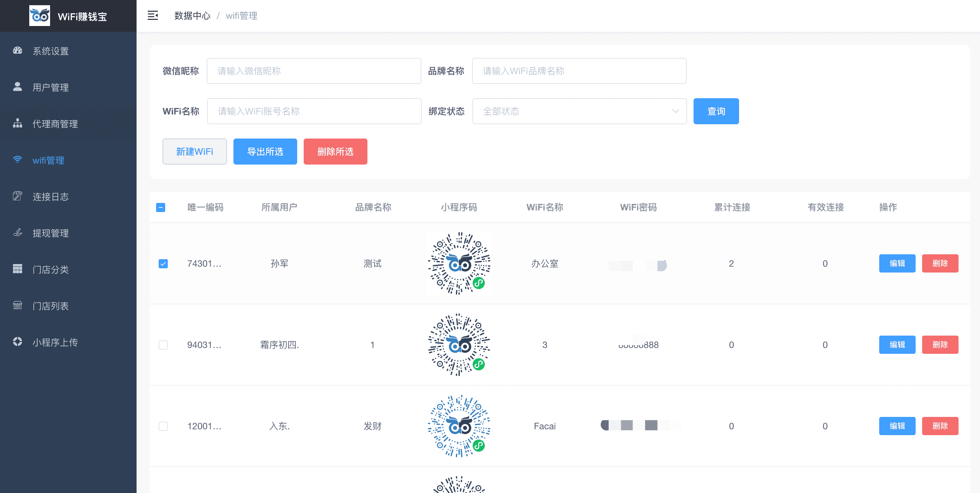Image resolution: width=980 pixels, height=493 pixels.
Task: Click the 删除所选 button
Action: click(x=335, y=152)
